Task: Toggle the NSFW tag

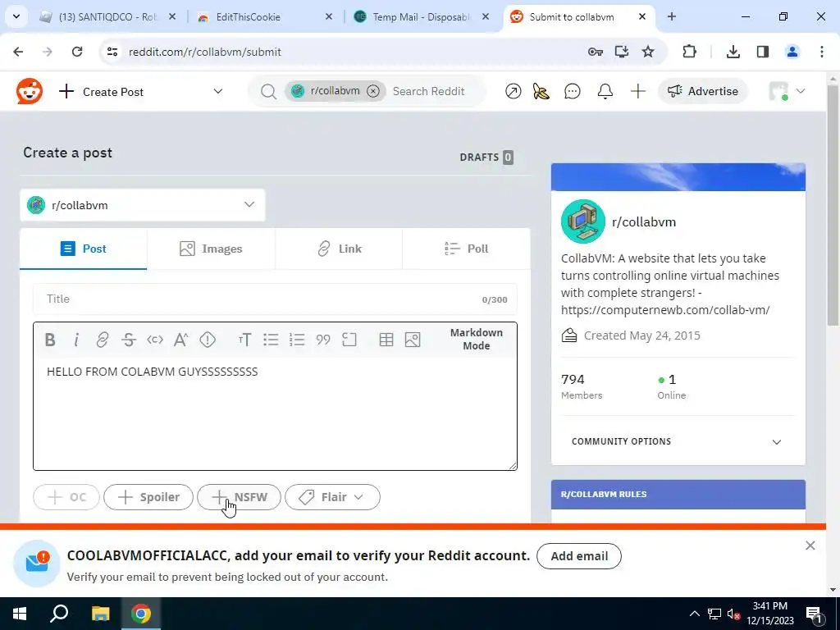Action: [239, 497]
